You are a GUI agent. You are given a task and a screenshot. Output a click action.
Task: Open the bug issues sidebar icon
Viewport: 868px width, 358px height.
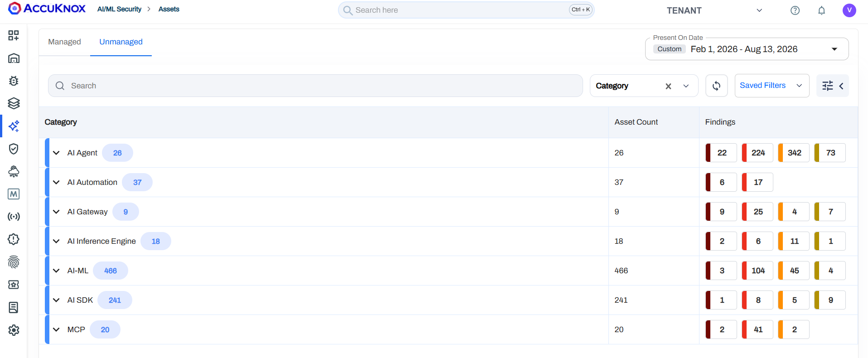coord(14,81)
